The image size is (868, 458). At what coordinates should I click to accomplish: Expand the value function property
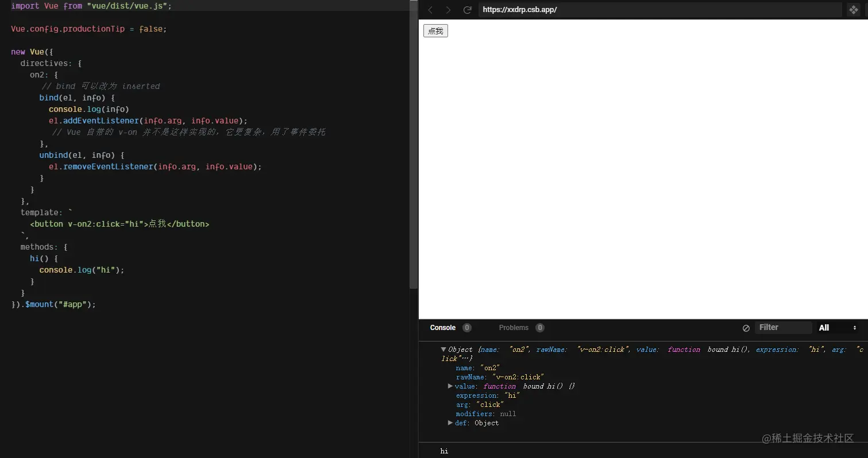coord(450,386)
